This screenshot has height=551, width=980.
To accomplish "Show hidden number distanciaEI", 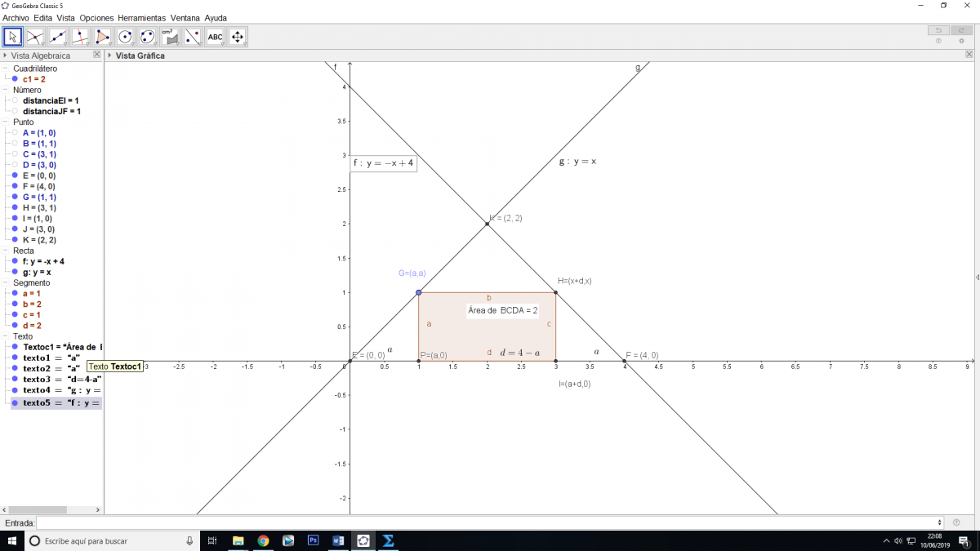I will pos(15,100).
